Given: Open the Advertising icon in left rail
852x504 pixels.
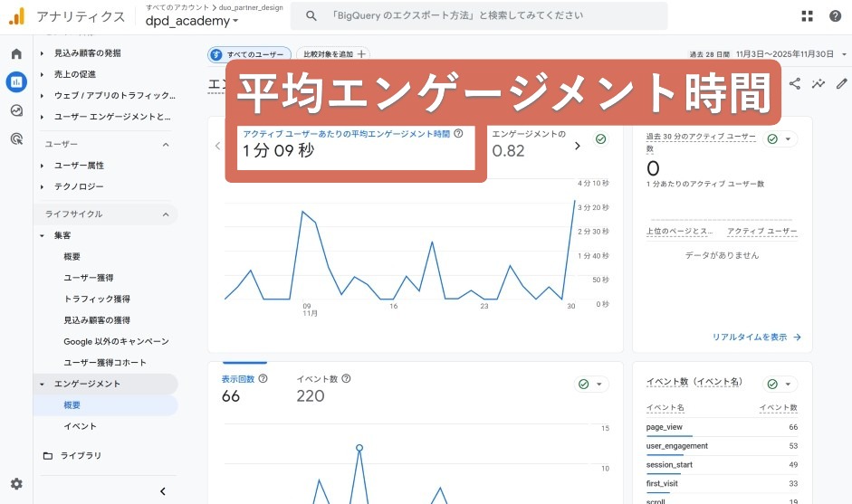Looking at the screenshot, I should point(16,138).
